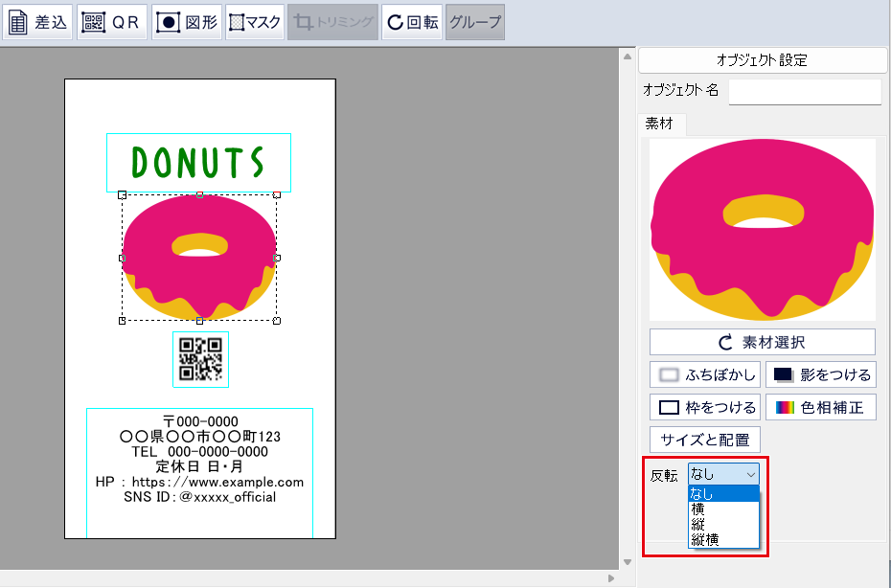Select the DONUTS title text on canvas

[198, 163]
